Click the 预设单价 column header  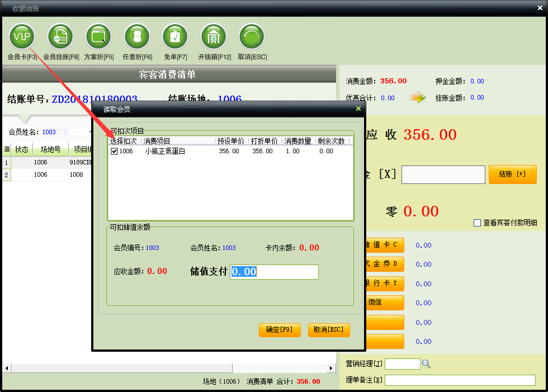[231, 141]
